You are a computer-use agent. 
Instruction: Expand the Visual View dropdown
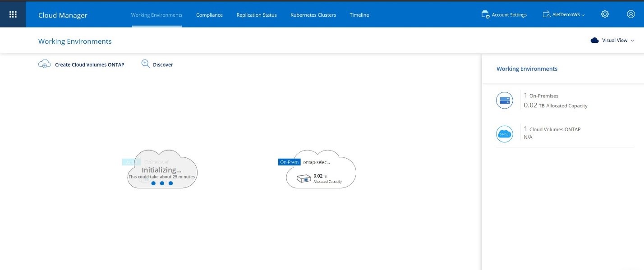pyautogui.click(x=612, y=40)
